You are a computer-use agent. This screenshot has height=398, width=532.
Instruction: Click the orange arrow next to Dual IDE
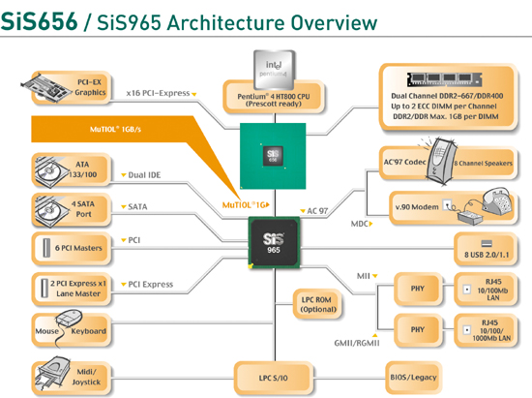click(124, 175)
